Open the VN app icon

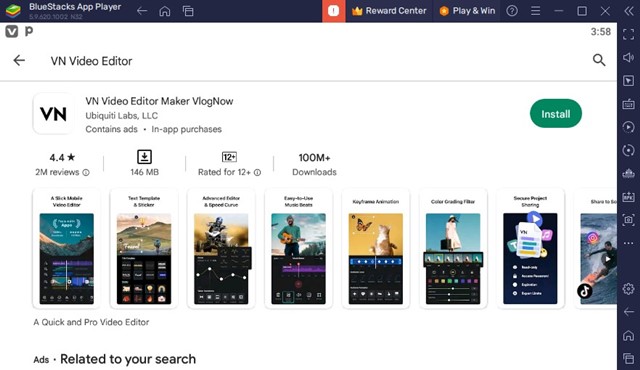point(53,114)
